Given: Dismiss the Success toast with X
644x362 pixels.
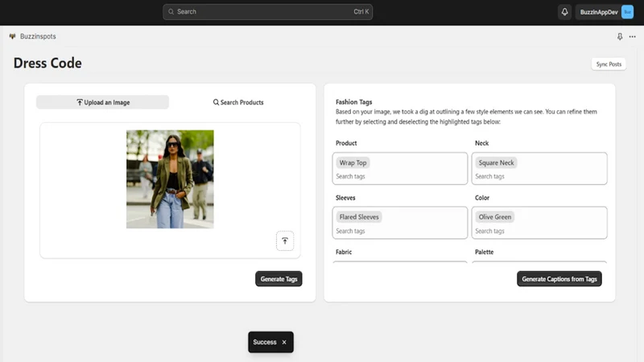Looking at the screenshot, I should point(284,342).
